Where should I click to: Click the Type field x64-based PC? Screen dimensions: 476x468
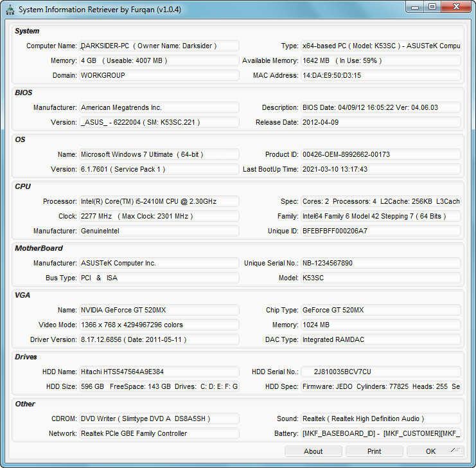(381, 46)
